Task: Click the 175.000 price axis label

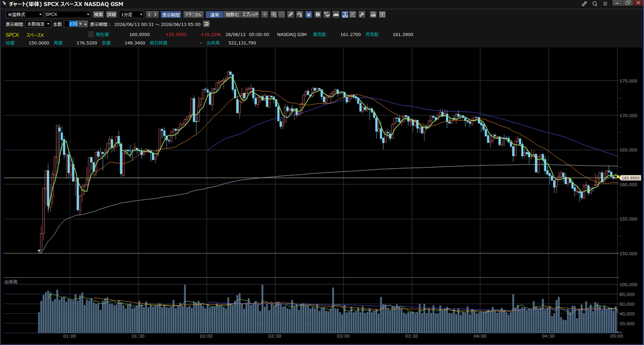Action: click(x=628, y=81)
